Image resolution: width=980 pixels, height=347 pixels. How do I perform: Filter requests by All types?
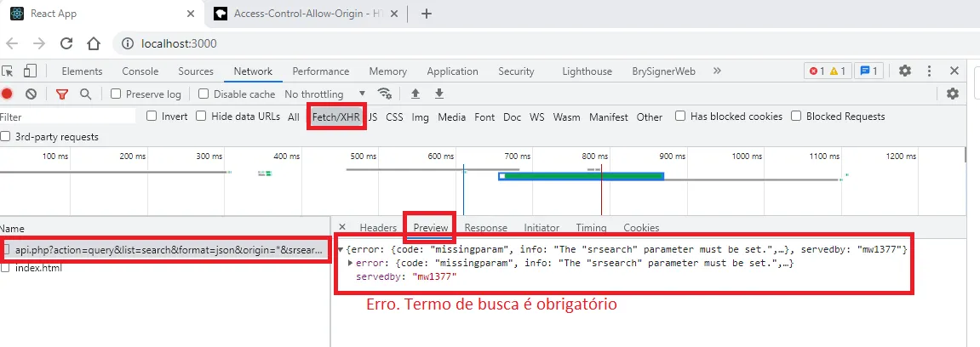[294, 117]
